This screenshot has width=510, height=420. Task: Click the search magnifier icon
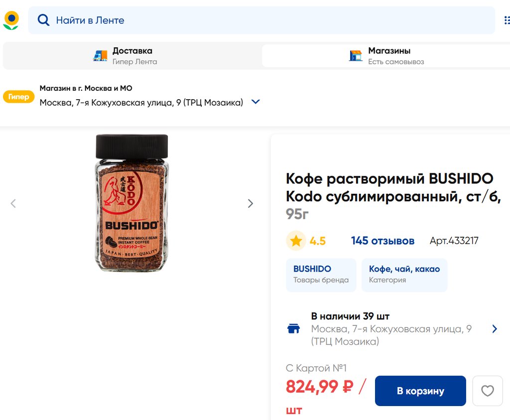click(44, 20)
